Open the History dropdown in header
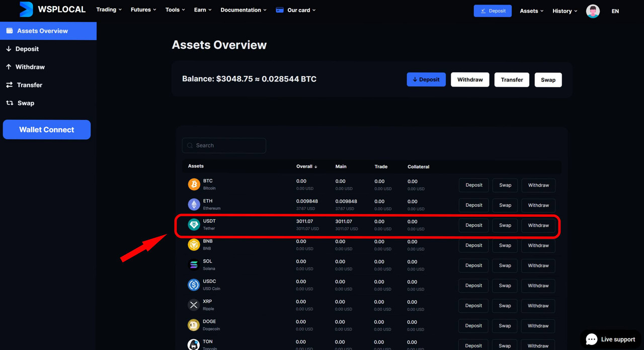 click(565, 11)
